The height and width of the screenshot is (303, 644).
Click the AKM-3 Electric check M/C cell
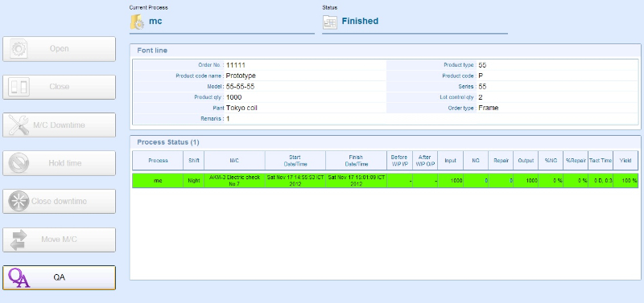pos(234,181)
